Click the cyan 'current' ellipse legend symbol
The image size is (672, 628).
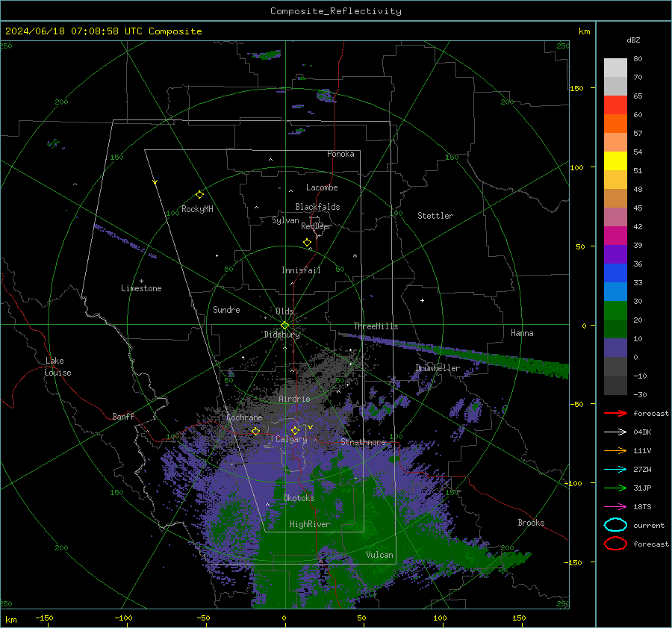[x=615, y=525]
